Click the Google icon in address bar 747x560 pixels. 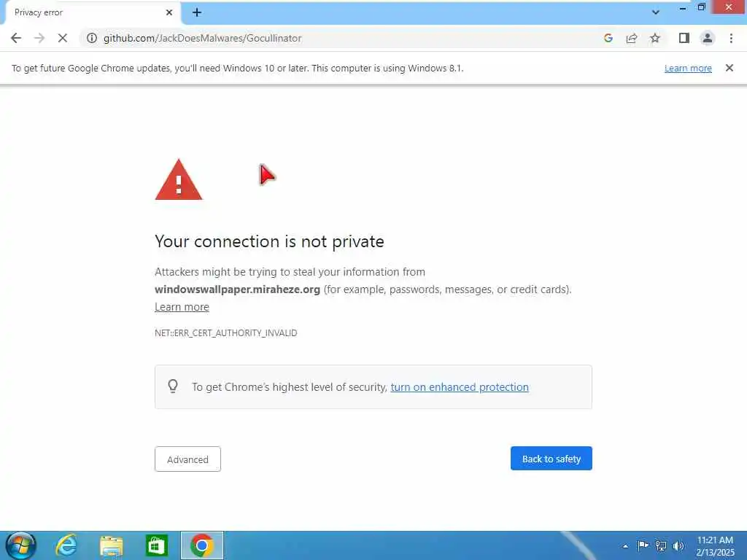coord(608,38)
